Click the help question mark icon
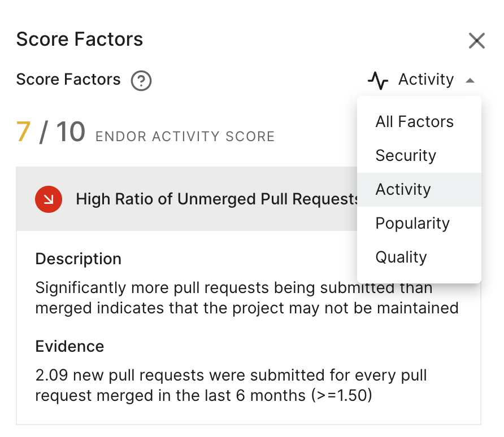Screen dimensions: 504x437 [141, 81]
